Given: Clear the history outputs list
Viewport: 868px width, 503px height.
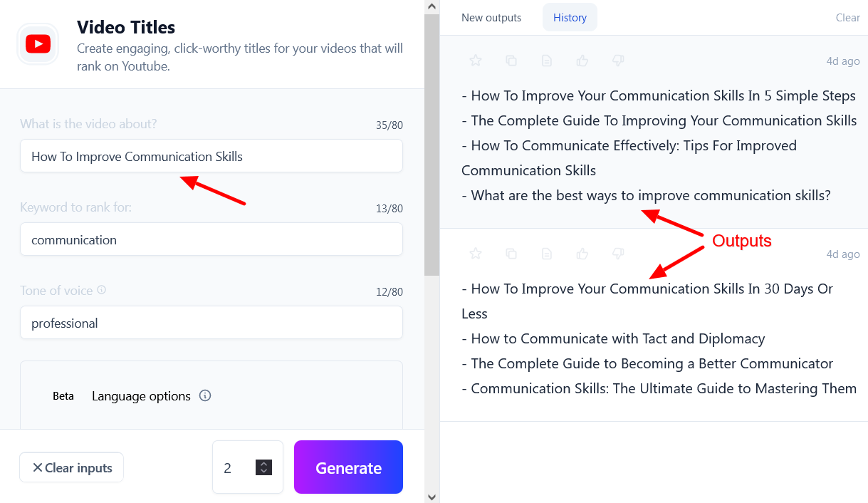Looking at the screenshot, I should pos(847,18).
